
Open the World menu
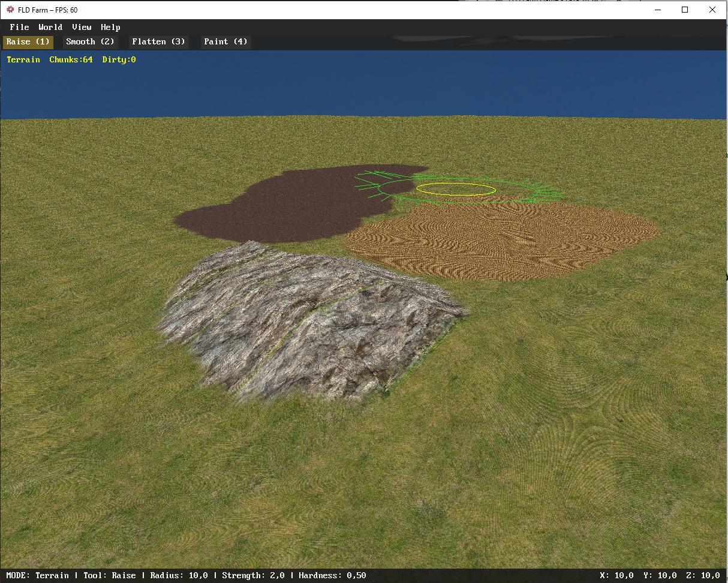(50, 27)
